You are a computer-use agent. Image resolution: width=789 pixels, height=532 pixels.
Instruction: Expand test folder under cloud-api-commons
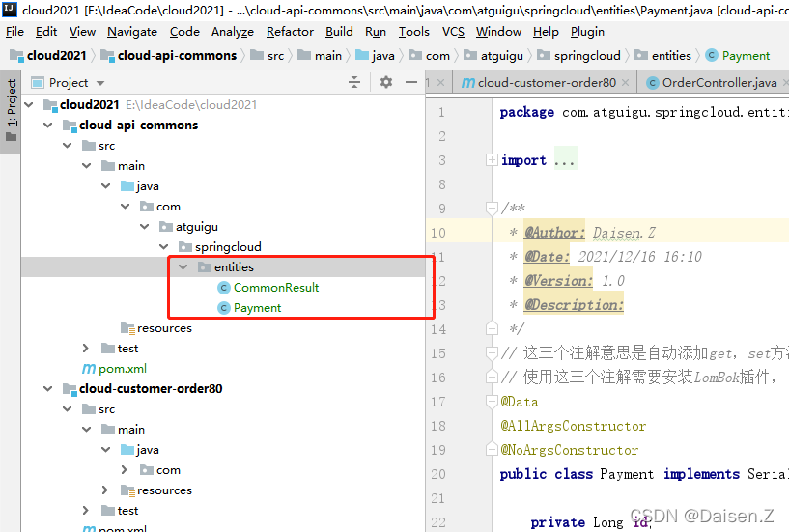click(86, 349)
